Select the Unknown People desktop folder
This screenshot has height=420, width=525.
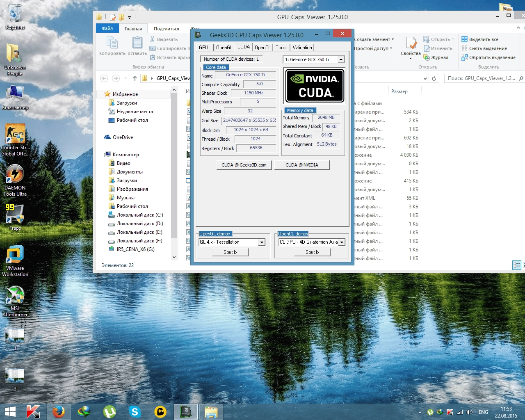click(15, 59)
